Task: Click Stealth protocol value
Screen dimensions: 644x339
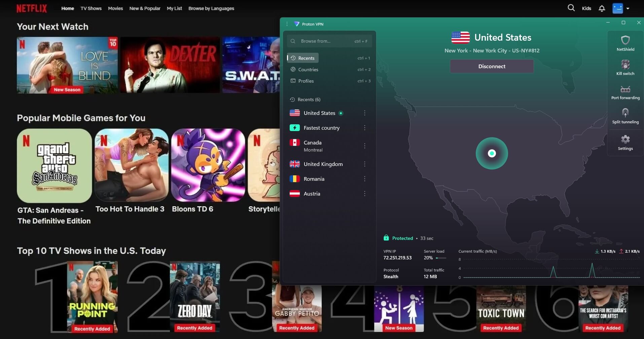Action: point(391,277)
